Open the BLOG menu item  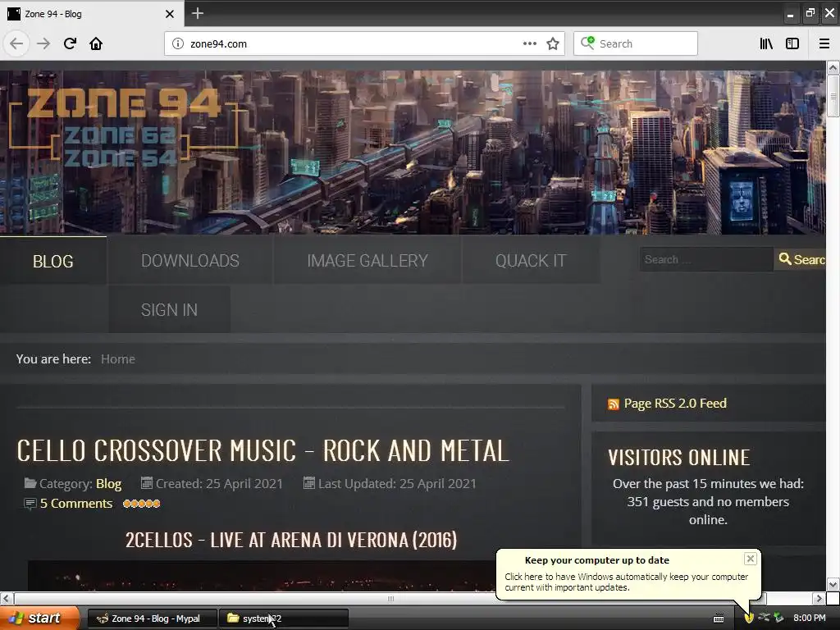coord(53,261)
